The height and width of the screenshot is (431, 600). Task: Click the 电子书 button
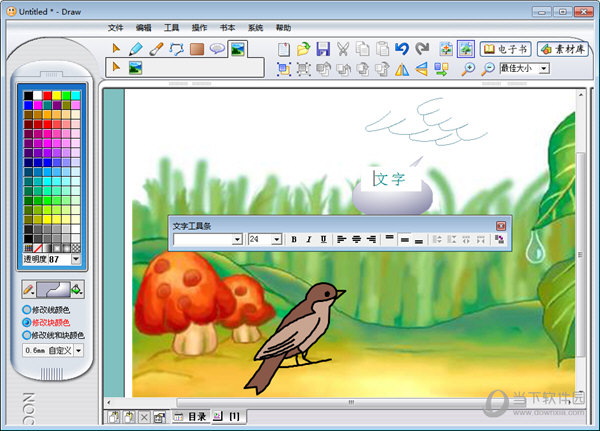(506, 49)
